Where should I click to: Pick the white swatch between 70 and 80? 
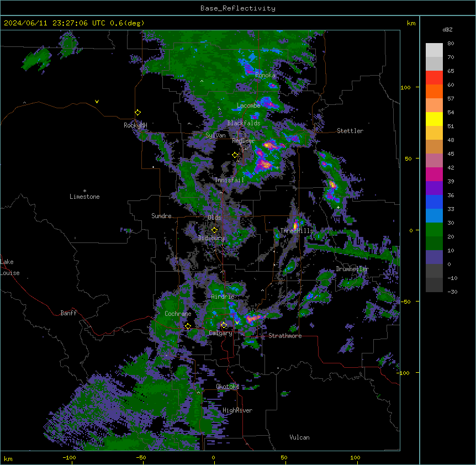click(x=434, y=50)
